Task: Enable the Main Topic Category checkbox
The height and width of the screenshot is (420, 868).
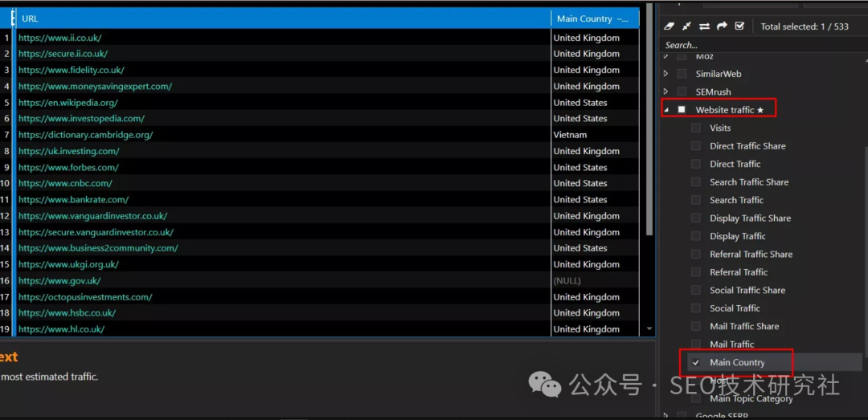Action: click(696, 398)
